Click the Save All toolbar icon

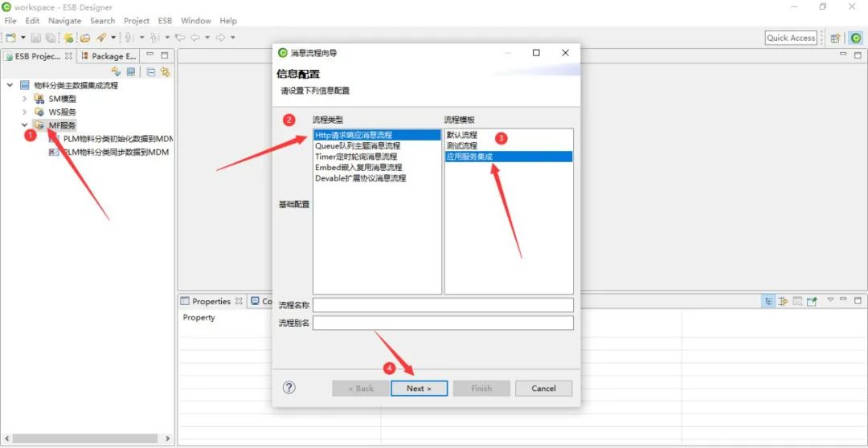(51, 38)
